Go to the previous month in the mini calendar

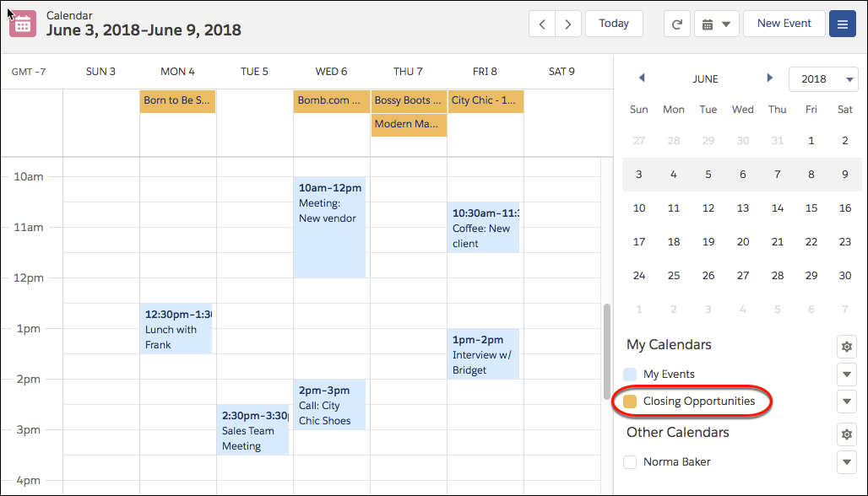point(641,78)
